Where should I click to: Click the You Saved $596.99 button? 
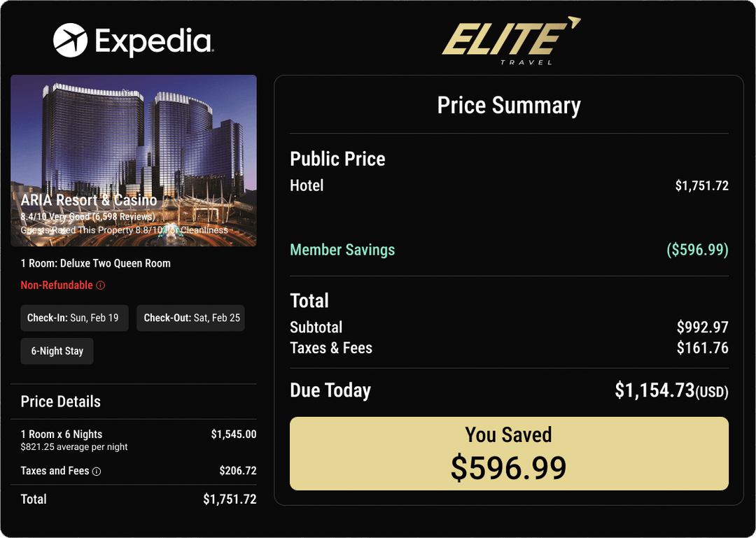click(x=509, y=453)
